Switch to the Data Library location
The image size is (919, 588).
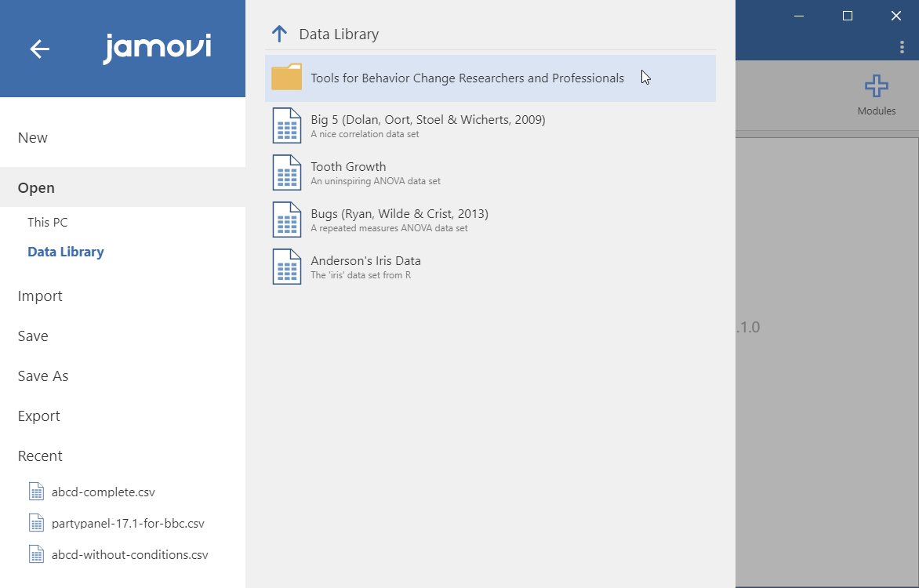[66, 252]
